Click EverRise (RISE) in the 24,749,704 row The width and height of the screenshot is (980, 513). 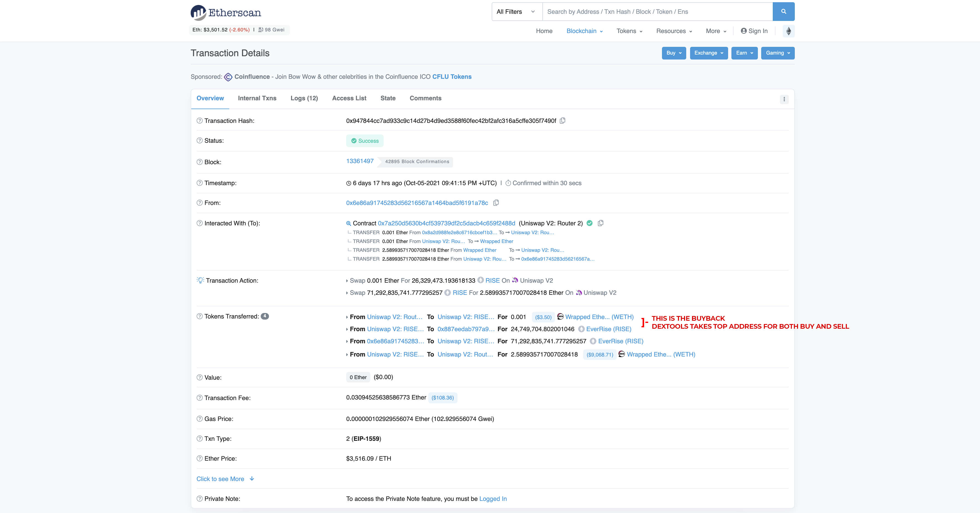click(608, 329)
